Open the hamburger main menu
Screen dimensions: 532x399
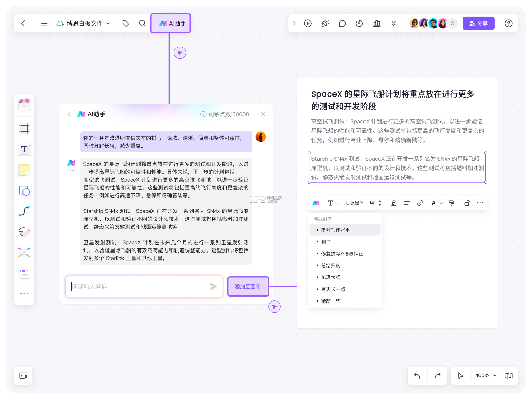(44, 24)
